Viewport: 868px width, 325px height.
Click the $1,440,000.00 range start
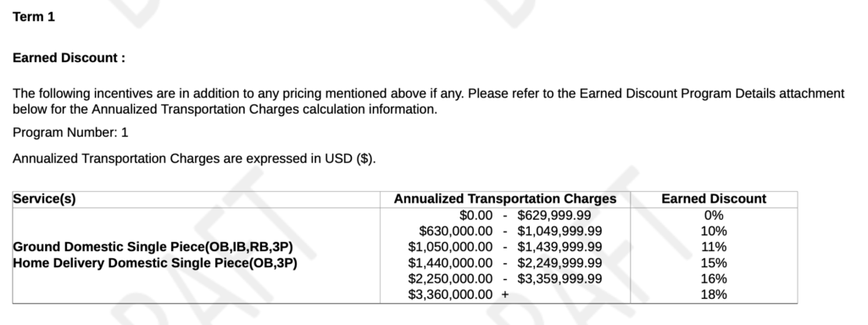450,263
